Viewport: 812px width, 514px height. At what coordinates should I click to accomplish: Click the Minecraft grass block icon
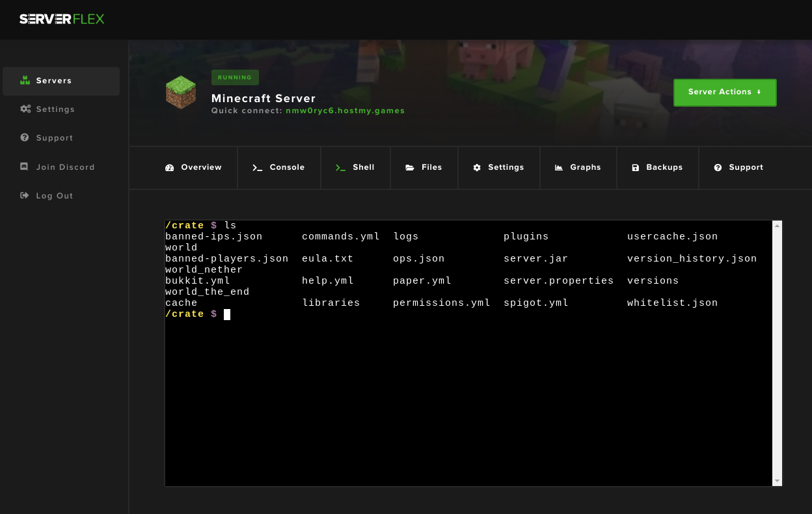point(180,92)
